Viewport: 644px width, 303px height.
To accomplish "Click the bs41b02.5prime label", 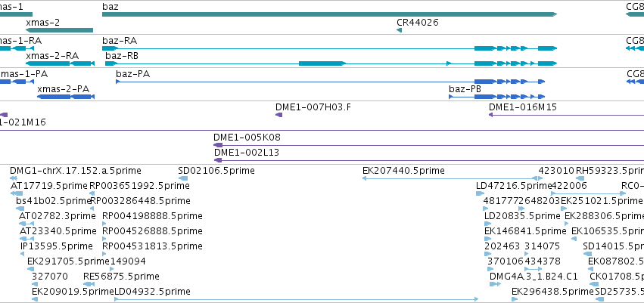I will point(53,201).
